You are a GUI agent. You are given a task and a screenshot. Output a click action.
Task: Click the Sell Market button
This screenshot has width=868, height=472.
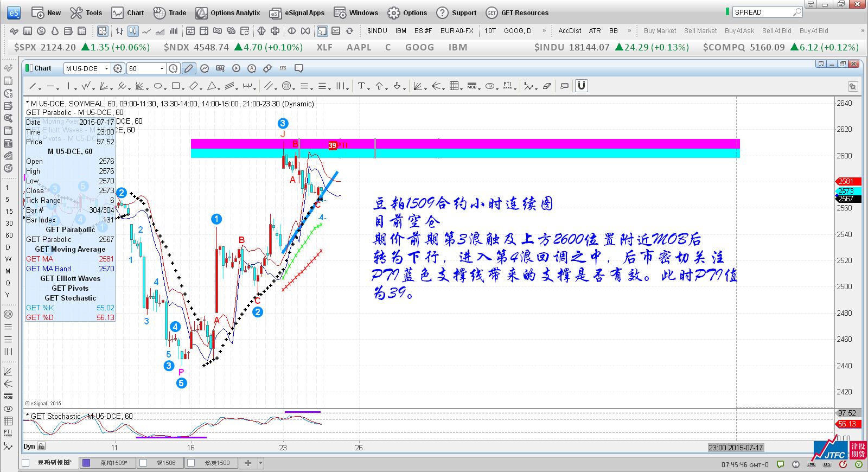(x=700, y=31)
